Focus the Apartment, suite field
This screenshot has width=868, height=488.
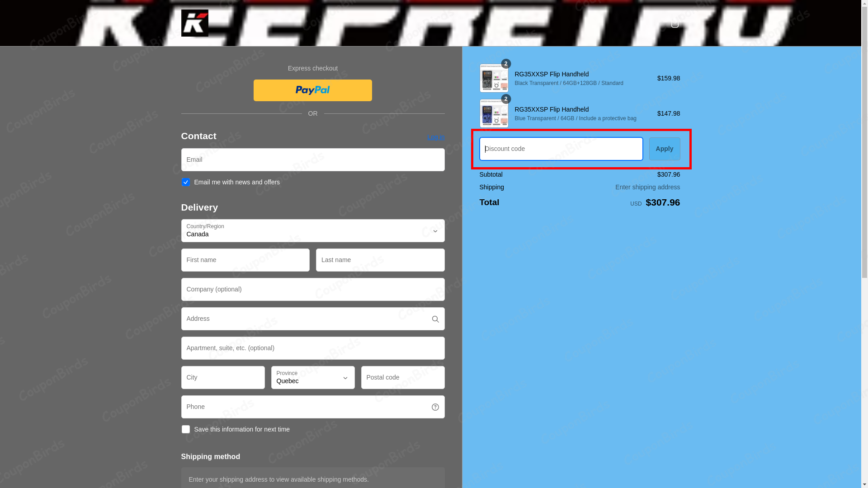coord(313,348)
